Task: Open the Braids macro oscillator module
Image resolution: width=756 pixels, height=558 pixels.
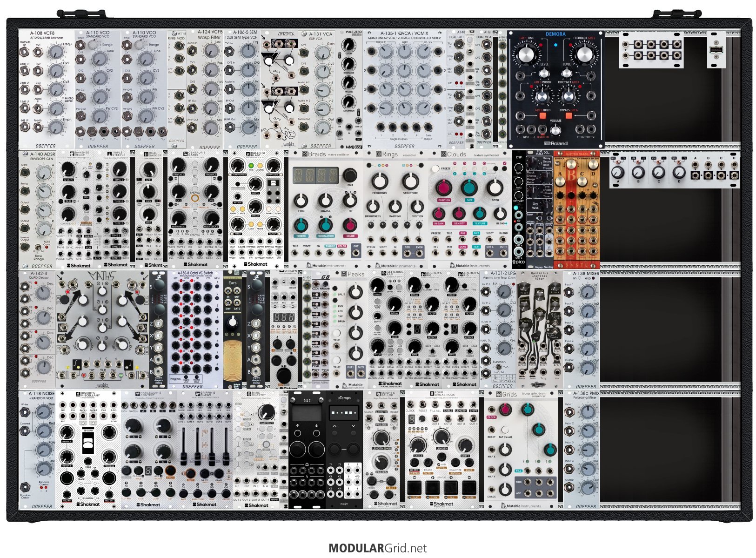Action: 326,209
